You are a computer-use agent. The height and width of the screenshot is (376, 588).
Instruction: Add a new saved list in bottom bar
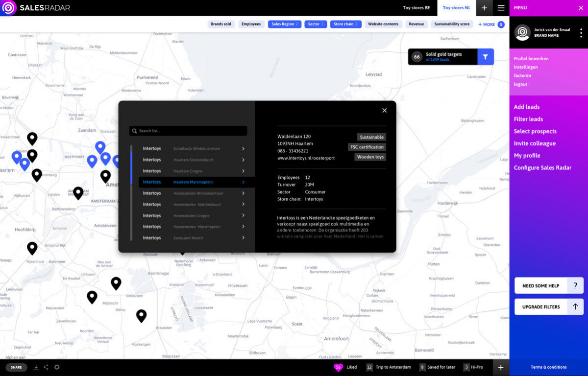click(x=501, y=367)
